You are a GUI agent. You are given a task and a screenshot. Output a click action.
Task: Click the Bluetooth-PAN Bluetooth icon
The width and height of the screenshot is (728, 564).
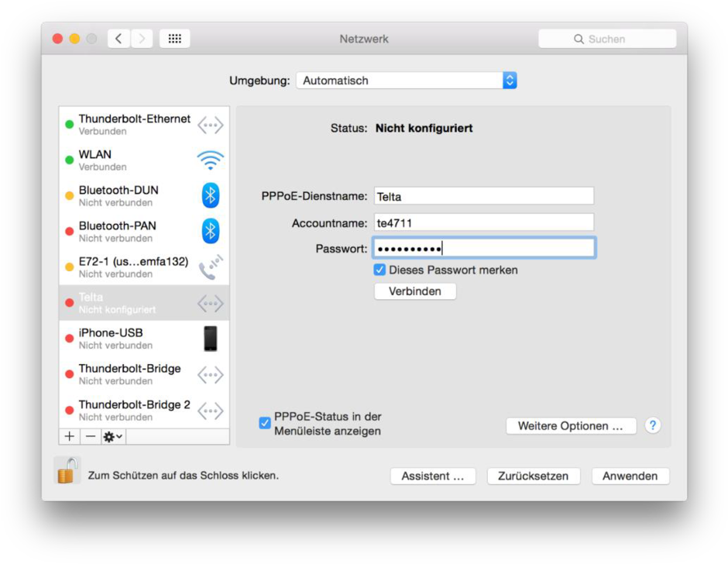tap(211, 231)
